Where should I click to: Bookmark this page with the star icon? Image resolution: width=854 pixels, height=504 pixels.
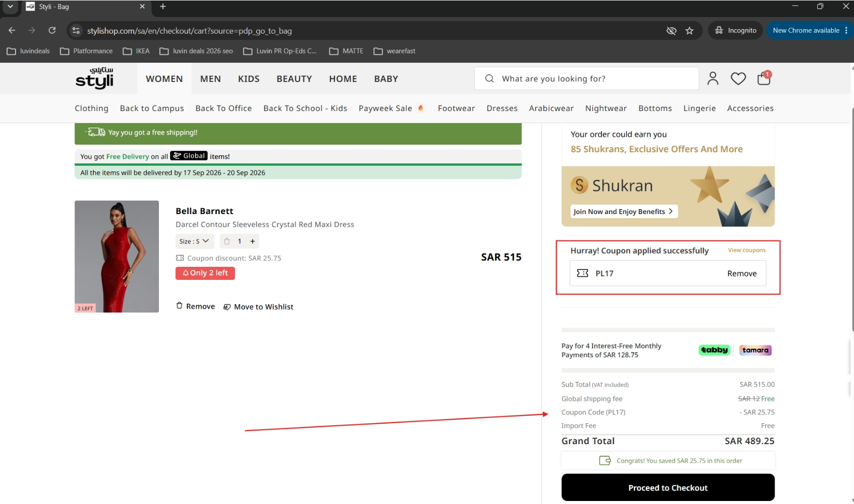[690, 31]
